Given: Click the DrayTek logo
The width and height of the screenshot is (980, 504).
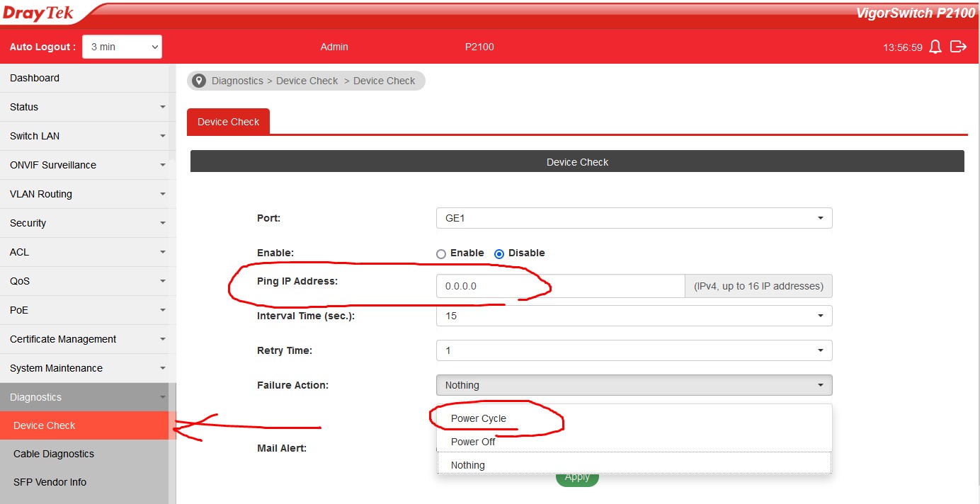Looking at the screenshot, I should click(x=38, y=13).
